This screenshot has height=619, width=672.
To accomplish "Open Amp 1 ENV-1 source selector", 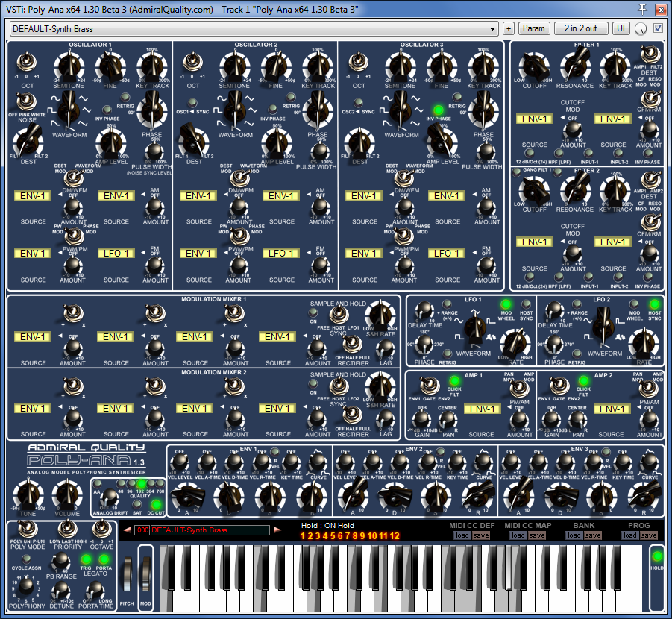I will (x=482, y=409).
